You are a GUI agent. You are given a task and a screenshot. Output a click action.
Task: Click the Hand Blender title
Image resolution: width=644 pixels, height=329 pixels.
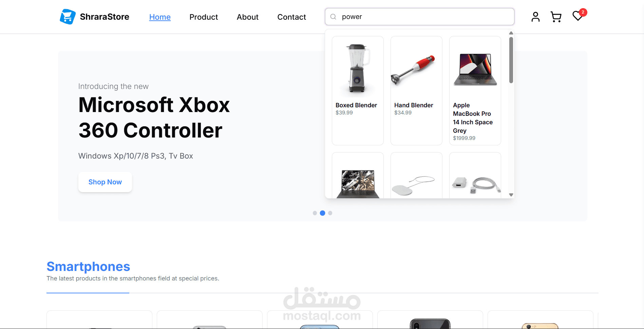(414, 105)
